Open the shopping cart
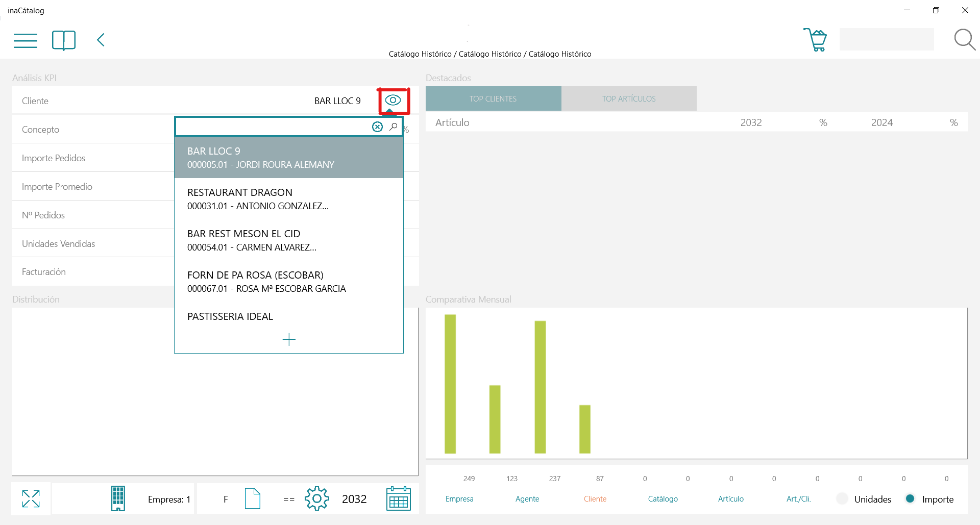Image resolution: width=980 pixels, height=525 pixels. [815, 39]
